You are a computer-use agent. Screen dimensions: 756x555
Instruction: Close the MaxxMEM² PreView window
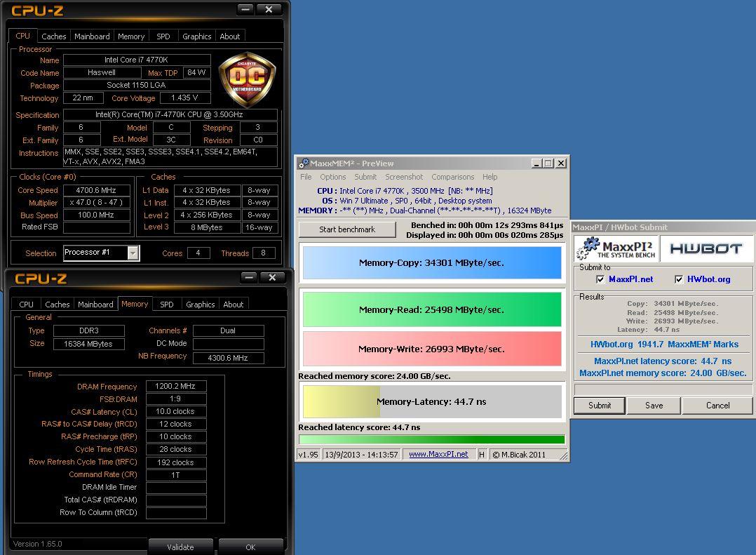(x=561, y=163)
